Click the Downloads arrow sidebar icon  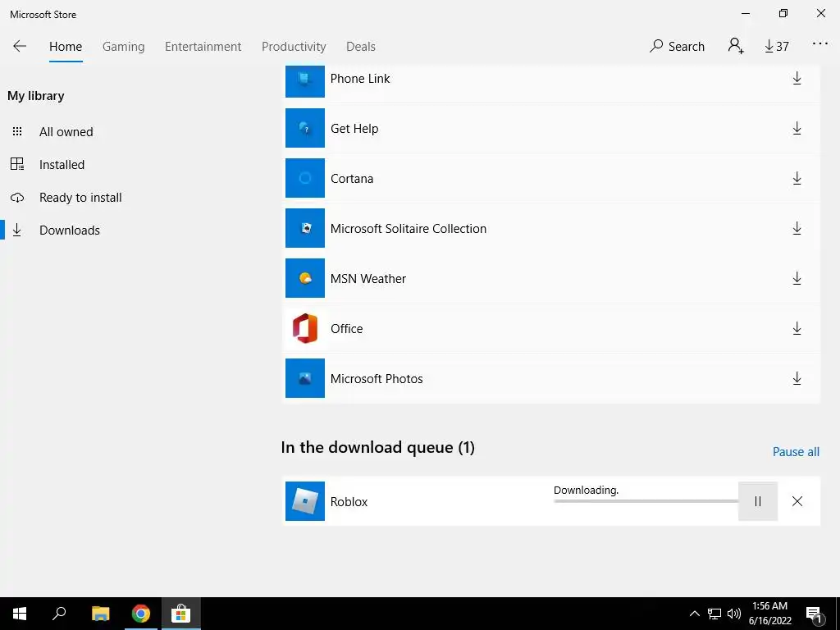[x=17, y=230]
